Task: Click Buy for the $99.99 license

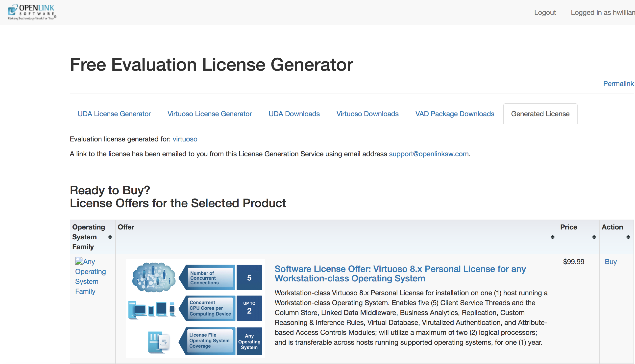Action: (x=611, y=261)
